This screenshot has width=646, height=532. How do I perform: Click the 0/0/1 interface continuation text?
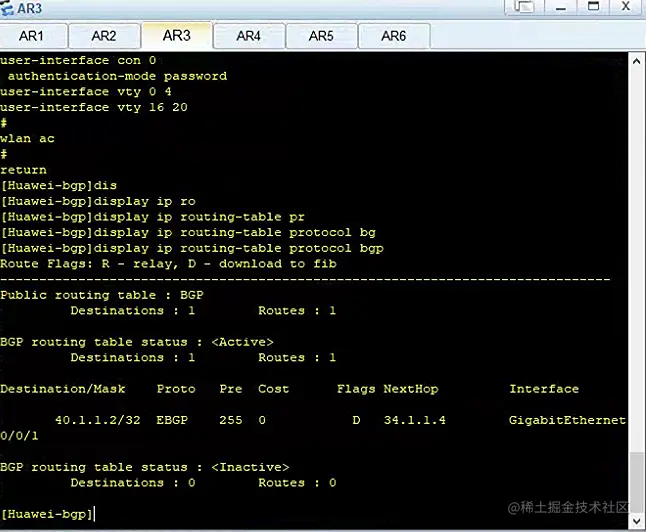(19, 436)
